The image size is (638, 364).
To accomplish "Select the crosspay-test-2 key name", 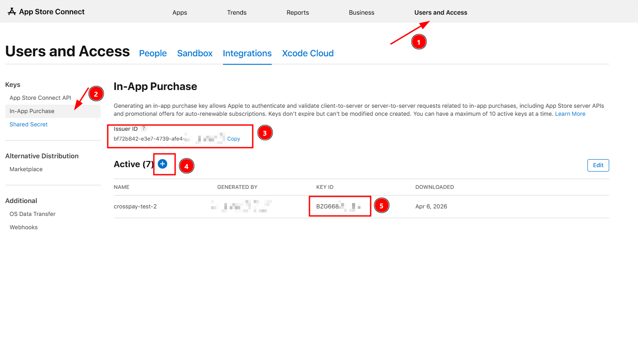I will (135, 207).
